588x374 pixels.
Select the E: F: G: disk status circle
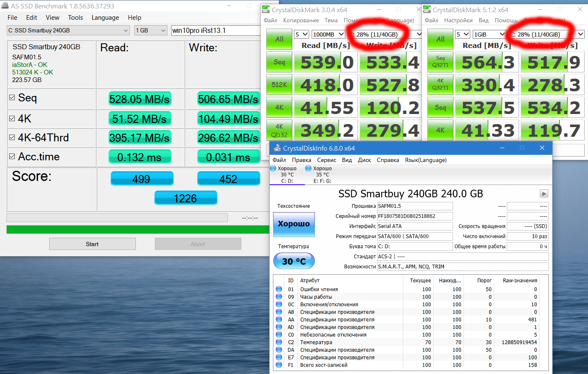click(x=308, y=169)
